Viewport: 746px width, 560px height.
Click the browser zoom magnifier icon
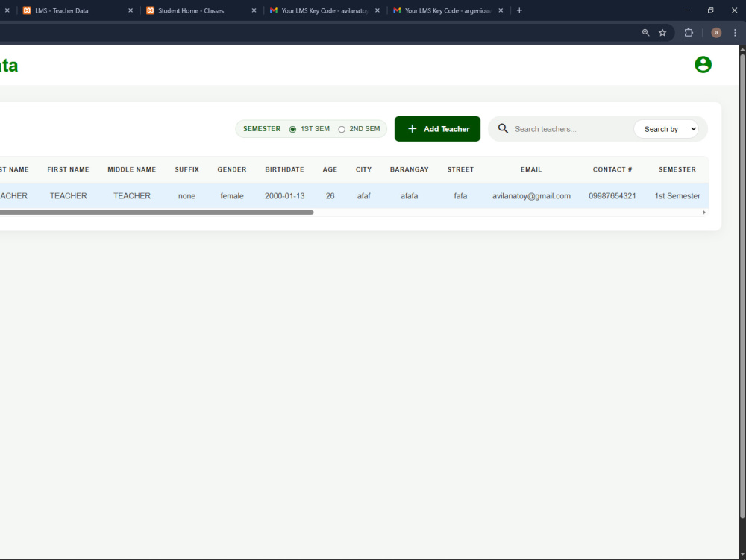(645, 32)
